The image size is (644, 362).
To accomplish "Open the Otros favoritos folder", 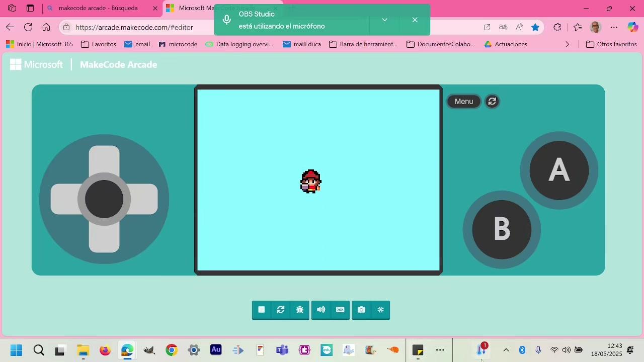I will tap(612, 44).
